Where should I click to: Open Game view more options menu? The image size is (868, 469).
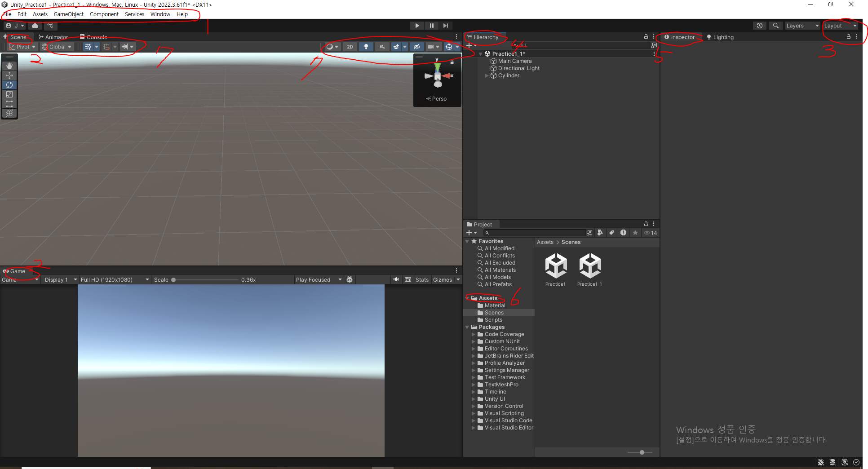pyautogui.click(x=456, y=271)
